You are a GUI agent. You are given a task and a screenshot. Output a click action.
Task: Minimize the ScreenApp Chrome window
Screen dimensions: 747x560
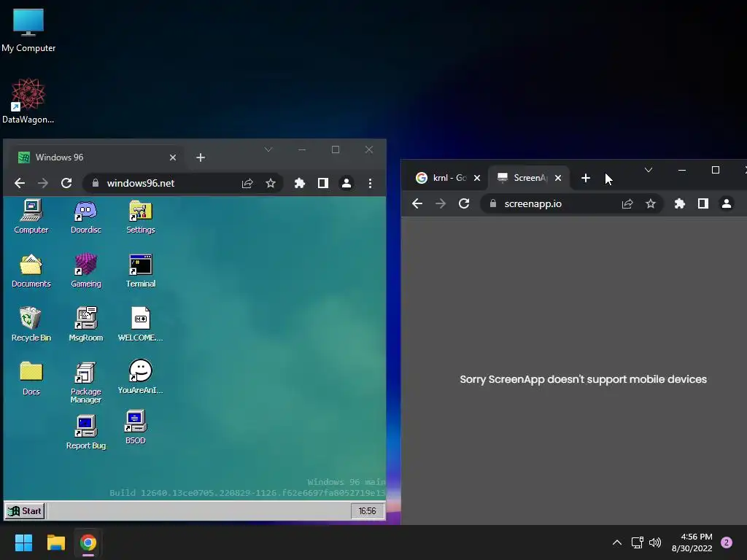[682, 170]
